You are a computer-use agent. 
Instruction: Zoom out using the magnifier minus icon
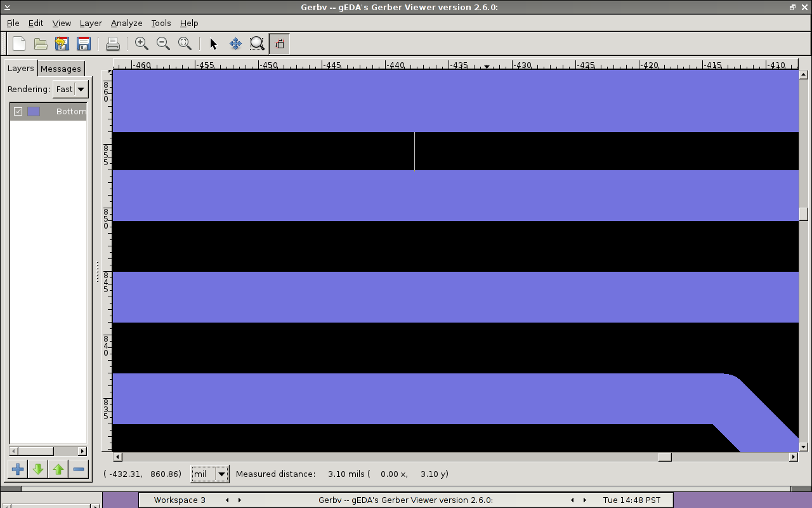tap(163, 44)
